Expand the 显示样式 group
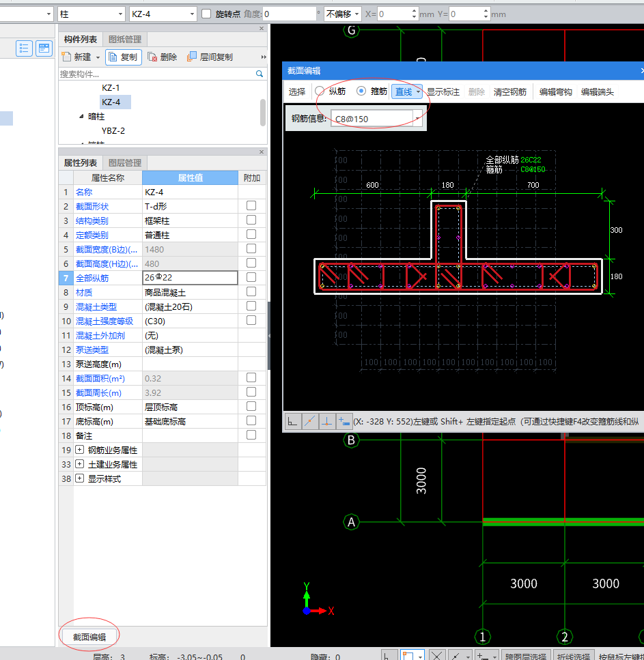 79,478
